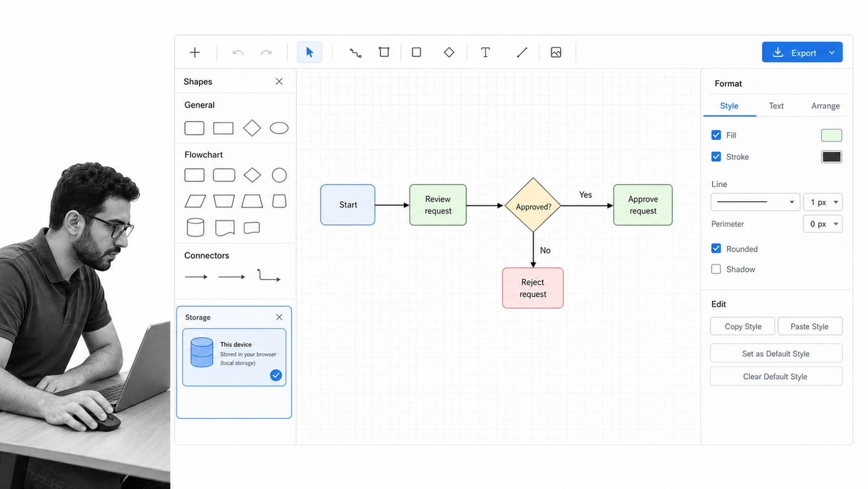Pick the diamond tool in toolbar

[x=449, y=52]
